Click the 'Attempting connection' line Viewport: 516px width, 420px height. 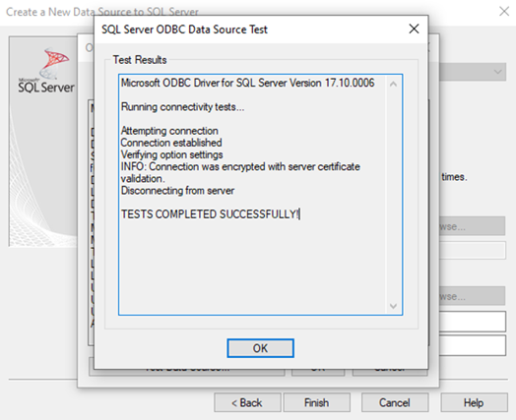(x=169, y=131)
